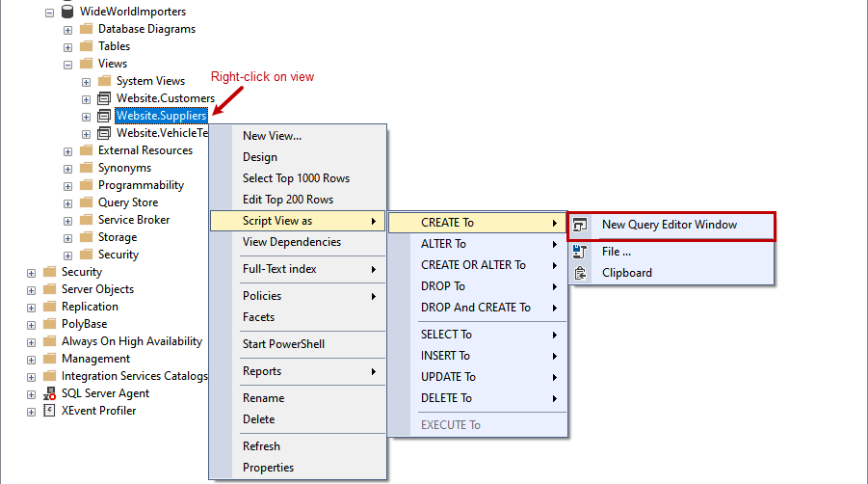Click the Website.Customers view icon
868x484 pixels.
104,98
